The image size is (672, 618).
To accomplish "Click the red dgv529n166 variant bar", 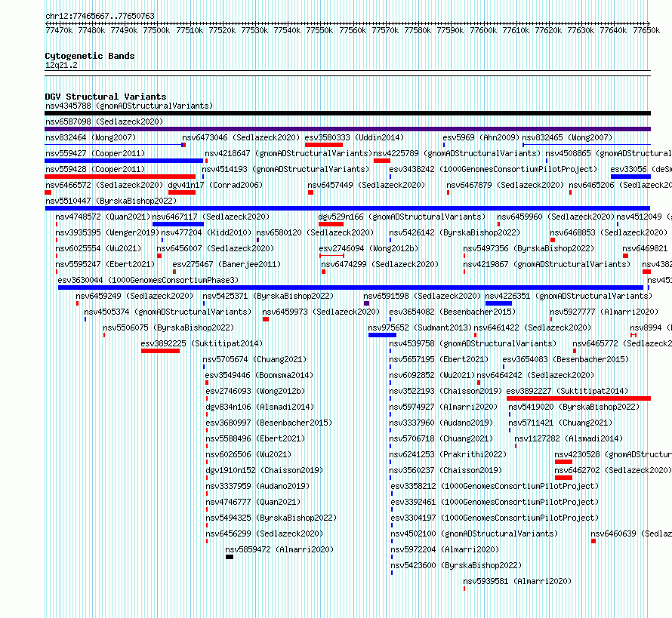I will [x=331, y=224].
